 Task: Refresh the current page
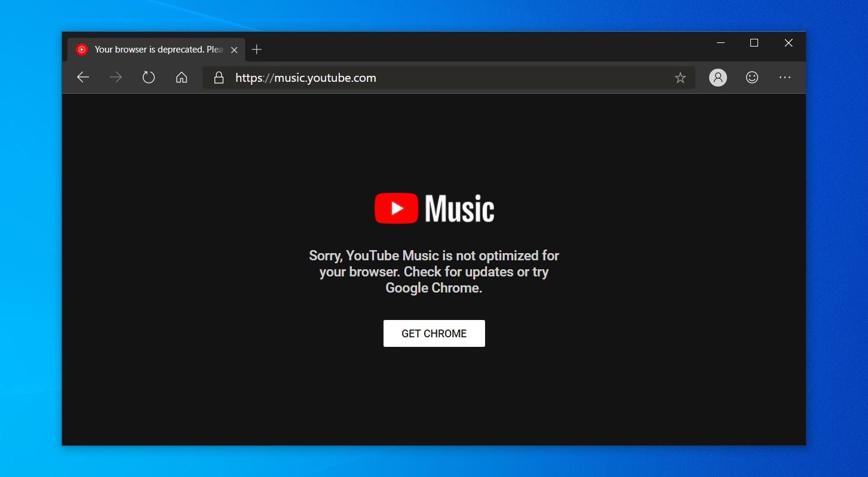(149, 78)
